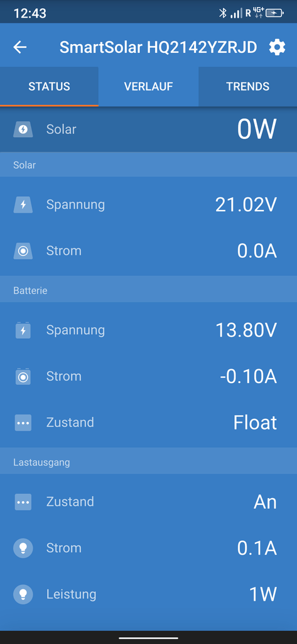Tap the Batterie Strom battery icon
297x644 pixels.
(23, 376)
